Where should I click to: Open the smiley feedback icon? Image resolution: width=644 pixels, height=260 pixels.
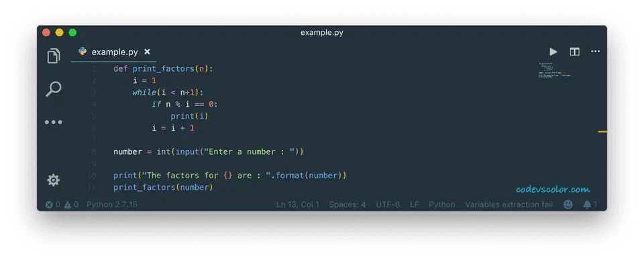click(568, 204)
